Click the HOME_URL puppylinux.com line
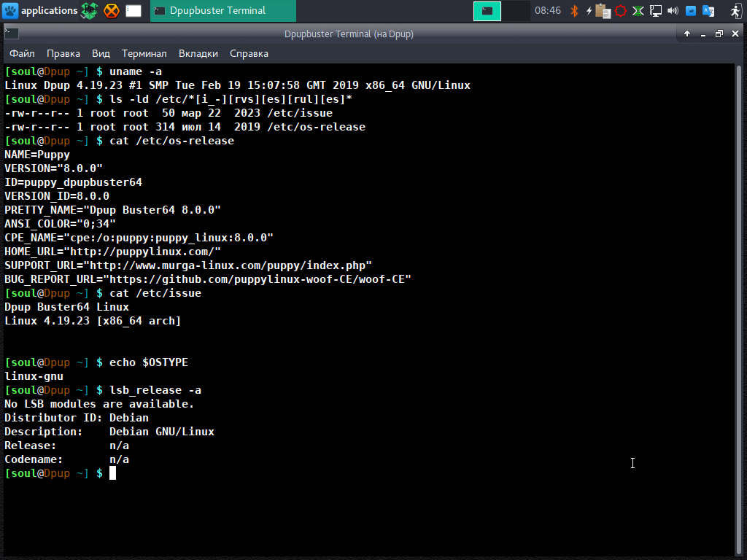This screenshot has height=560, width=747. tap(112, 252)
